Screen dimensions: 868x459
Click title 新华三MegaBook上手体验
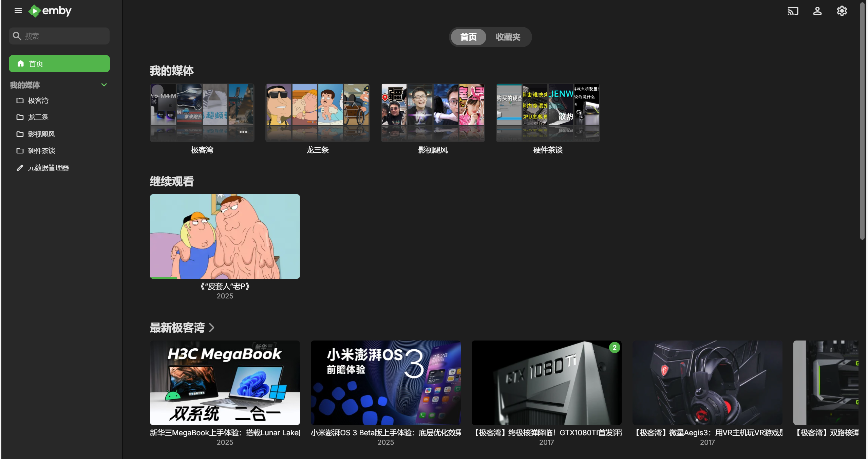click(x=225, y=433)
